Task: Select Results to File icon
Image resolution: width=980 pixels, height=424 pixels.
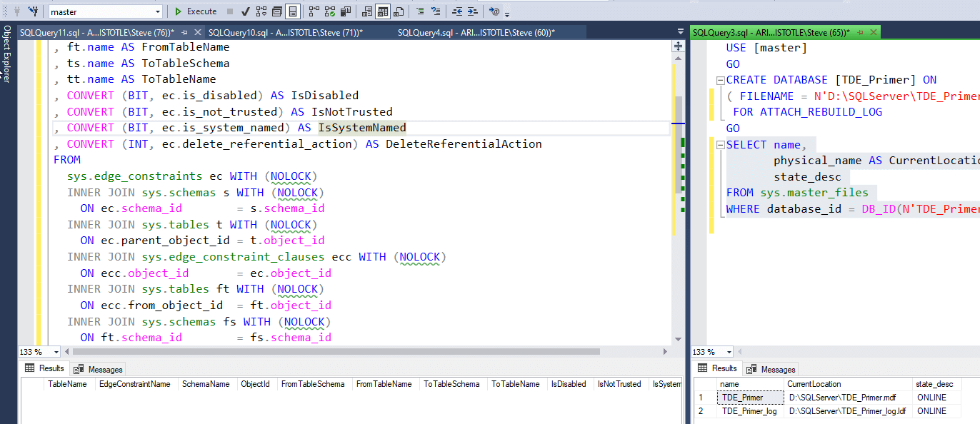Action: pos(399,11)
